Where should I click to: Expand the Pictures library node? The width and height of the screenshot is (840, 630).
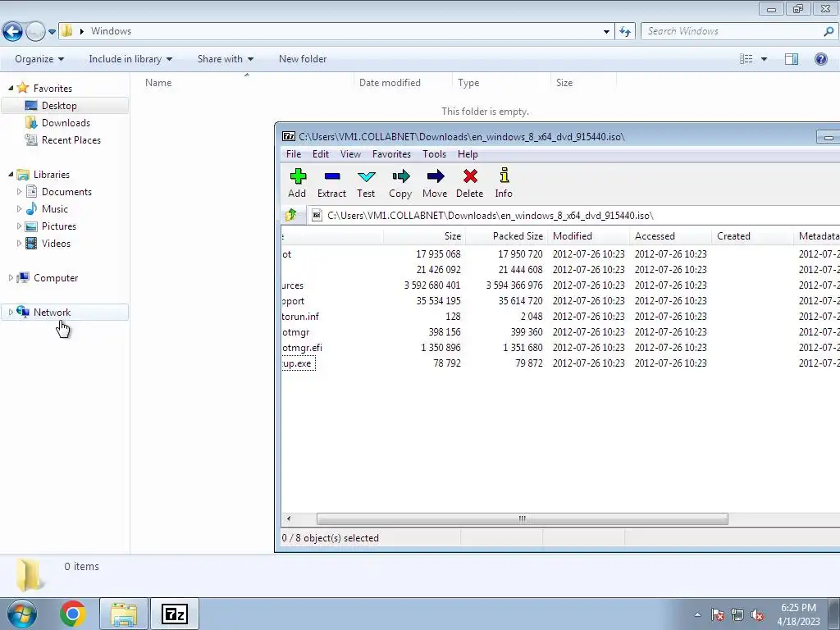tap(20, 226)
